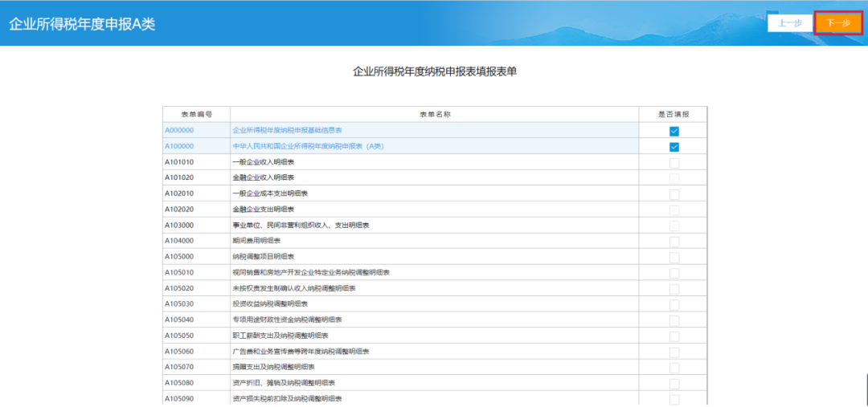Screen dimensions: 868x407
Task: Click form code A105050
Action: pos(179,336)
